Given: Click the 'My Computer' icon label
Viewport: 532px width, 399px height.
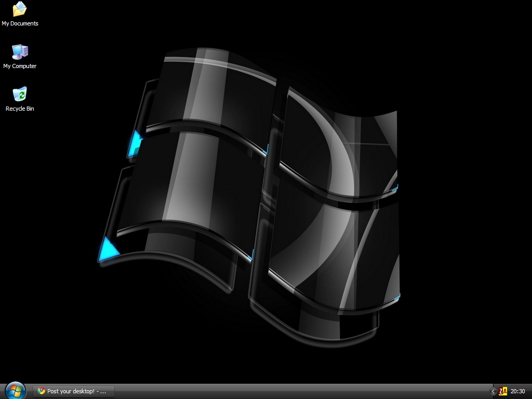Looking at the screenshot, I should [20, 66].
